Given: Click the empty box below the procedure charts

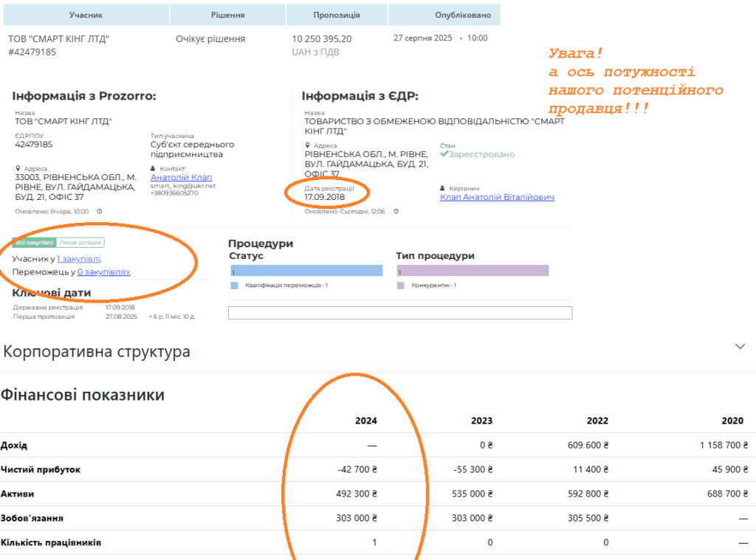Looking at the screenshot, I should [399, 313].
